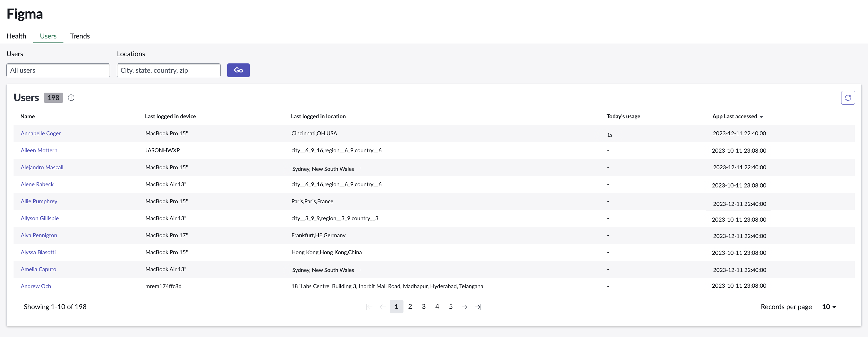Open Andrew Och user link
The width and height of the screenshot is (868, 337).
point(36,286)
